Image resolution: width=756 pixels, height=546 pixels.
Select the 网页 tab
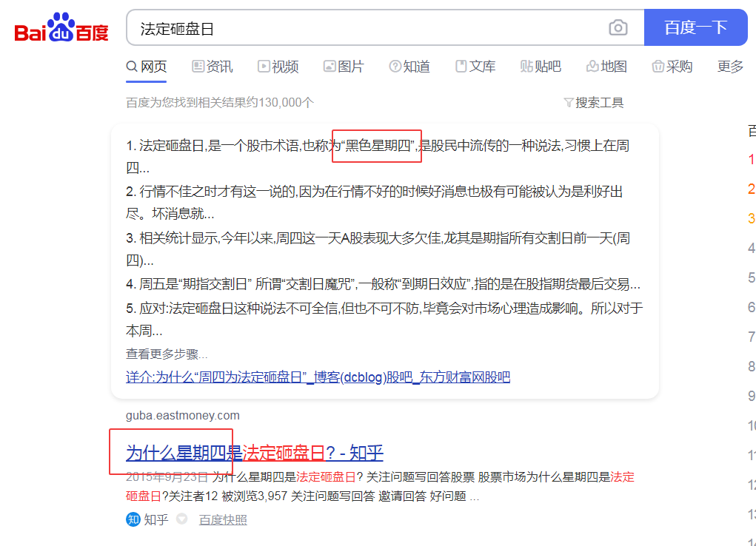pos(147,66)
